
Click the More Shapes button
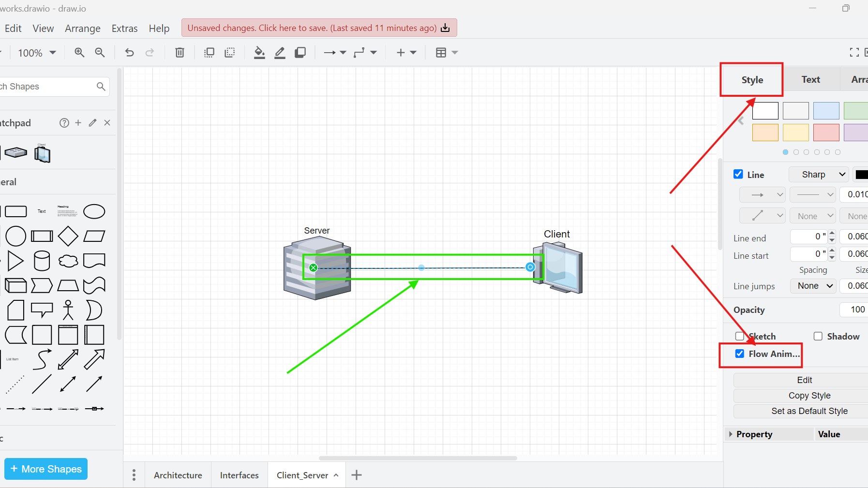(45, 469)
